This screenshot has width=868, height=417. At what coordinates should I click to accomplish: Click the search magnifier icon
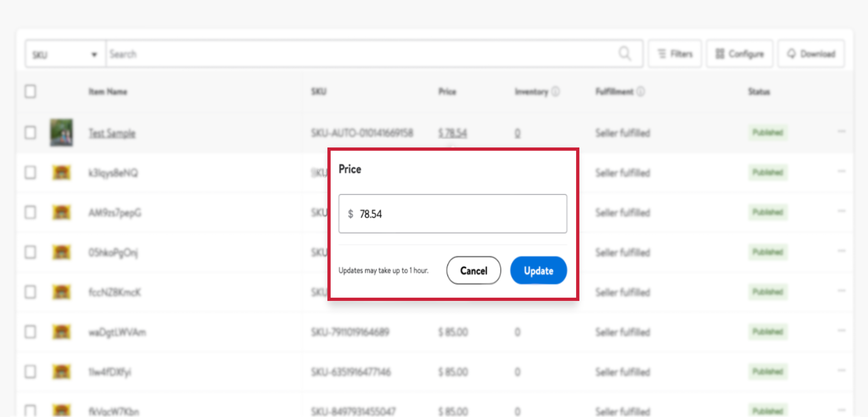(624, 53)
